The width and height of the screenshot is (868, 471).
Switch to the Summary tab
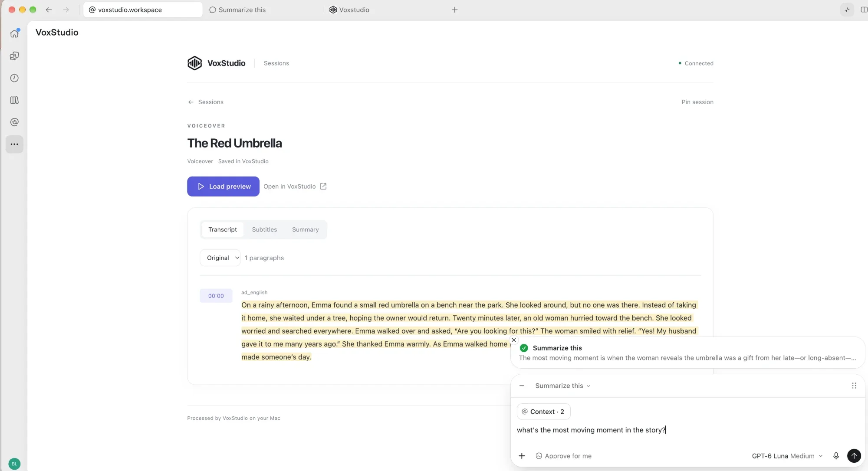[305, 229]
